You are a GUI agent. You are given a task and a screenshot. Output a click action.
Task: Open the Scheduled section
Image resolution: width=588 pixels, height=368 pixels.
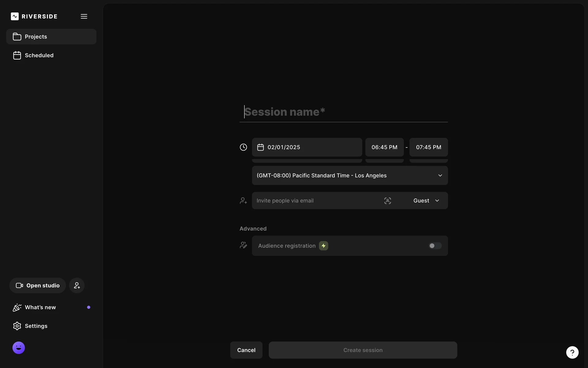(x=39, y=55)
